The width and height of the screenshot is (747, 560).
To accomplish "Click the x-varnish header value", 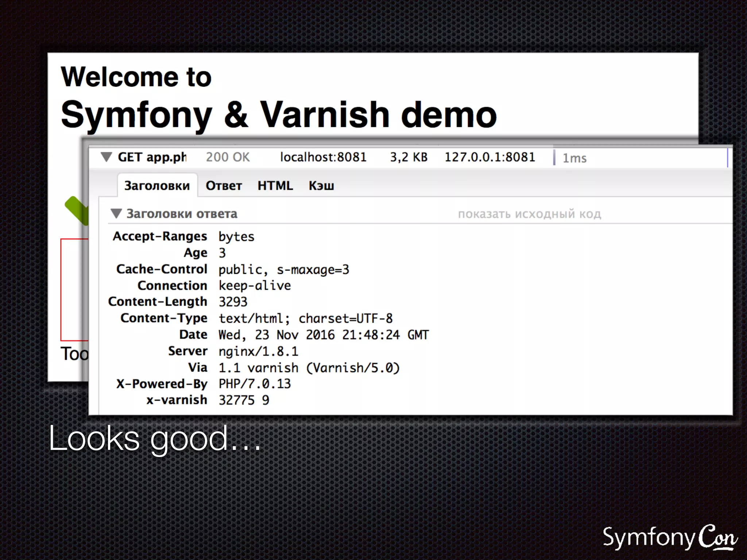I will click(x=244, y=400).
